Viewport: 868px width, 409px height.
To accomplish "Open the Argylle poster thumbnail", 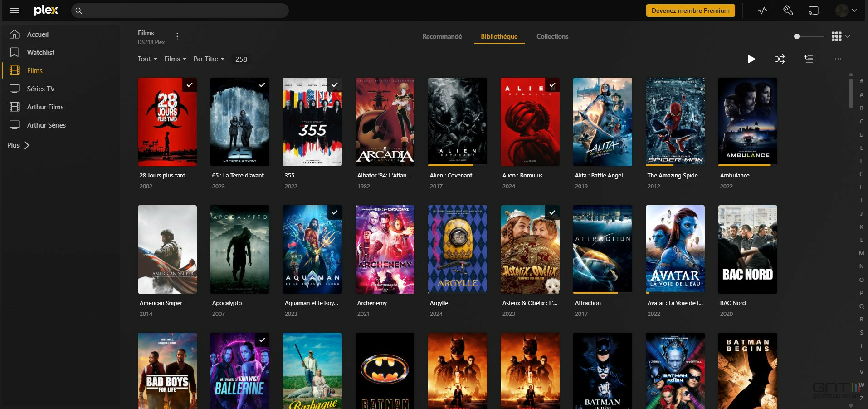I will click(x=458, y=249).
